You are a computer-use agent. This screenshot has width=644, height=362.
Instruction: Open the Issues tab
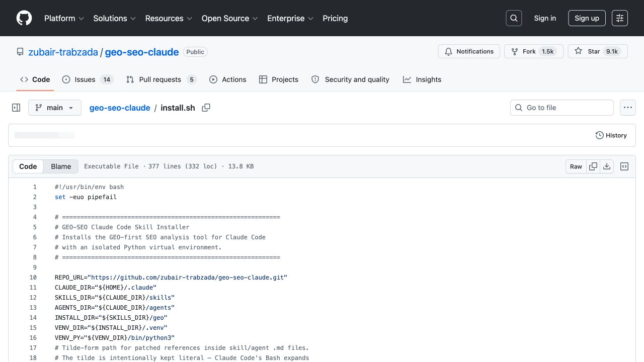88,79
